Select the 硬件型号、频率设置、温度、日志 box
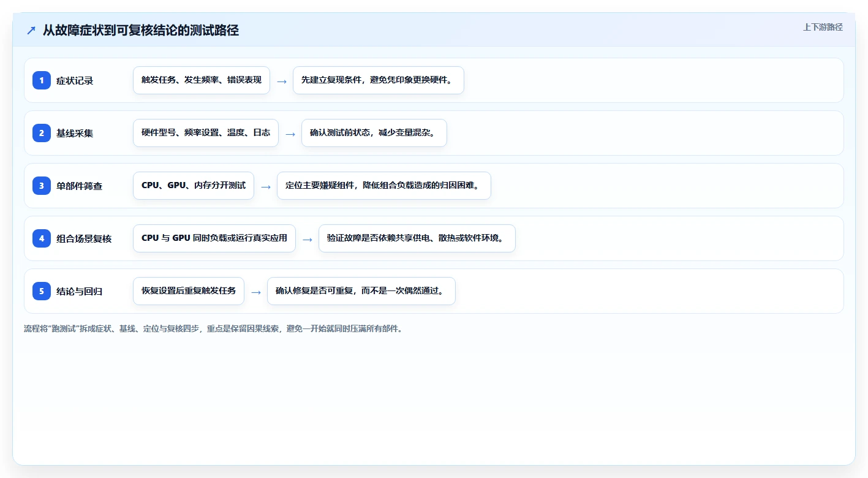This screenshot has height=478, width=868. (206, 133)
